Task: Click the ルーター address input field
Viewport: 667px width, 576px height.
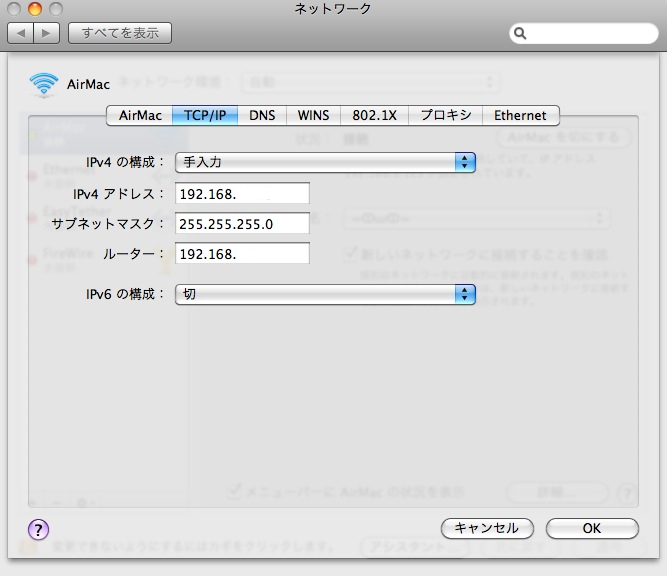Action: click(242, 254)
